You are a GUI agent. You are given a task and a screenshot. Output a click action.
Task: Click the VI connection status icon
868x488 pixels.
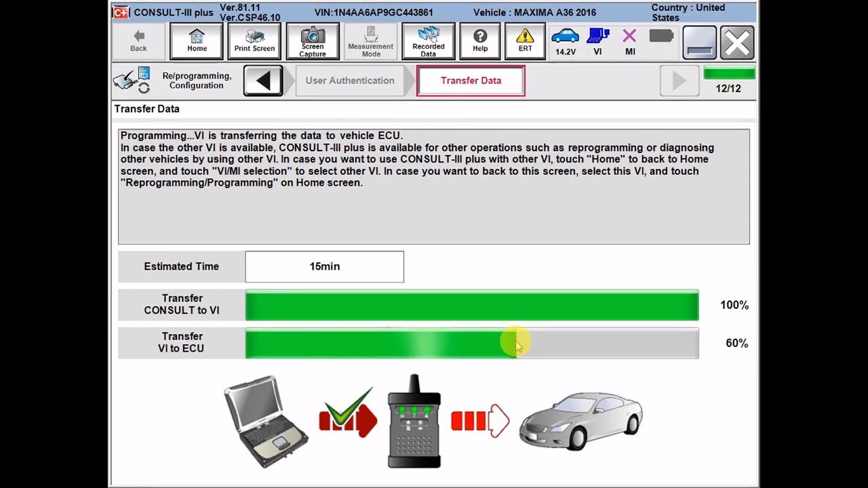597,41
